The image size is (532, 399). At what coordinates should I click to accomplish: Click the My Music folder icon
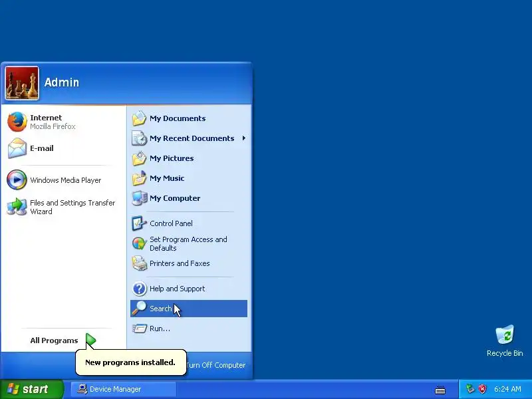[139, 178]
